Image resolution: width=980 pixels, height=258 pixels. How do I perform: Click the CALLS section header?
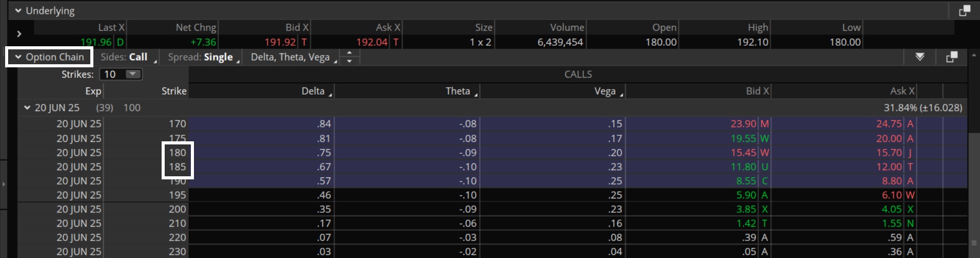578,75
